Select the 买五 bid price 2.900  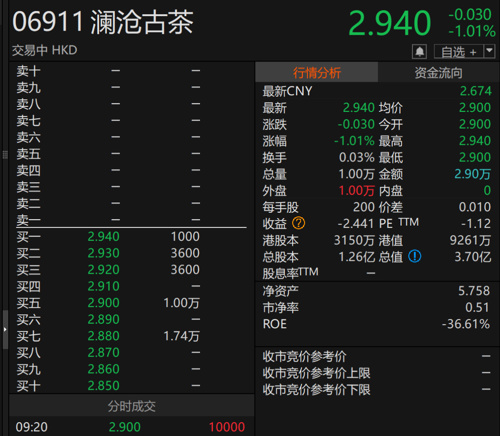tap(103, 303)
